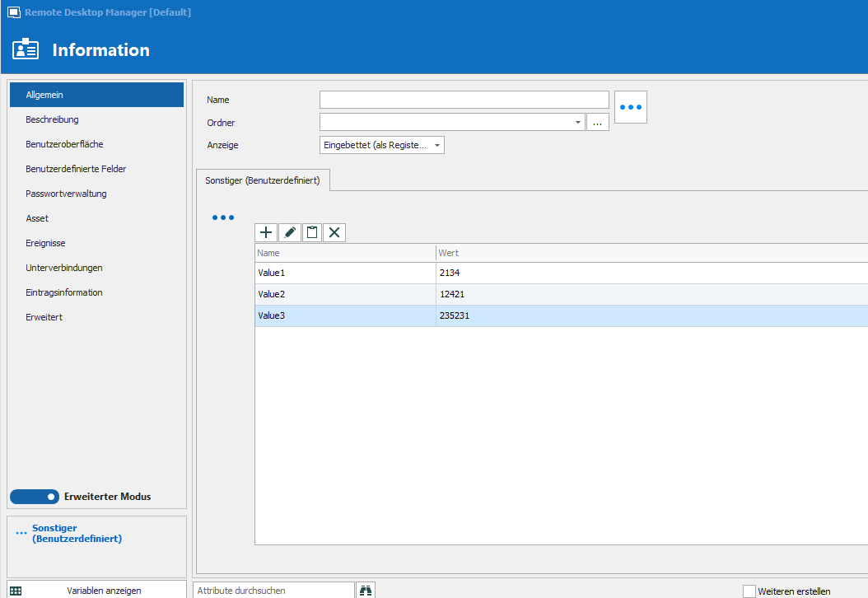This screenshot has height=598, width=868.
Task: Click the X delete entry icon
Action: point(334,232)
